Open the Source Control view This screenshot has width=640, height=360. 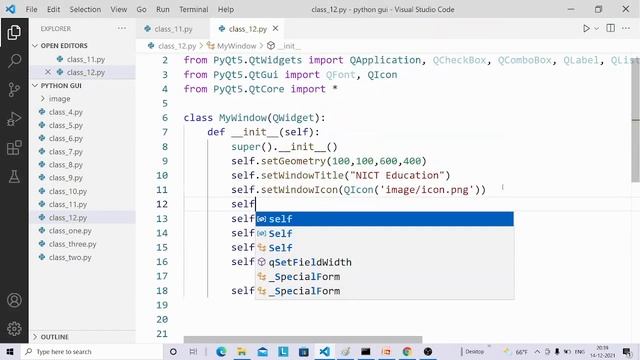tap(14, 89)
